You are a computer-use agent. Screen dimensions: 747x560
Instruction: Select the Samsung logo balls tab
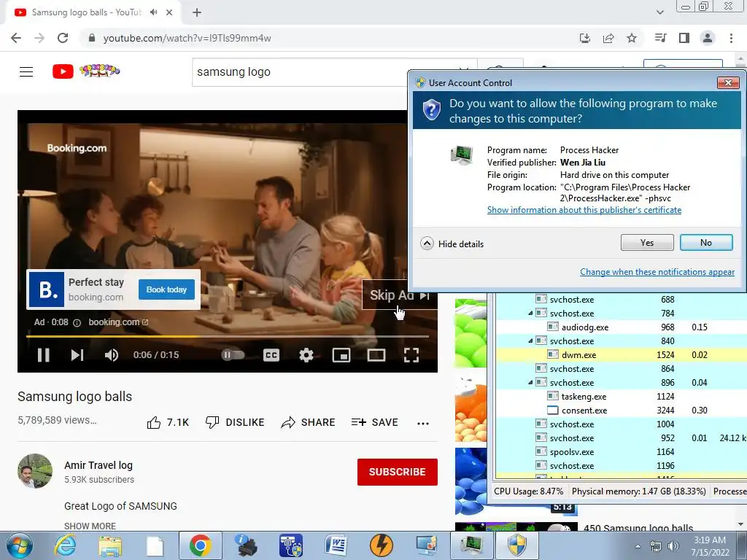[93, 12]
